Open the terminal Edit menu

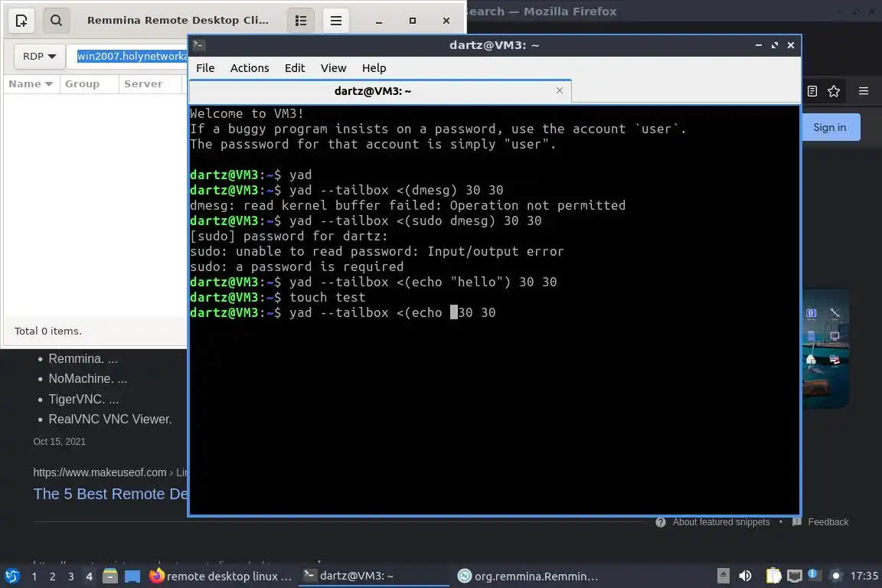[x=295, y=68]
